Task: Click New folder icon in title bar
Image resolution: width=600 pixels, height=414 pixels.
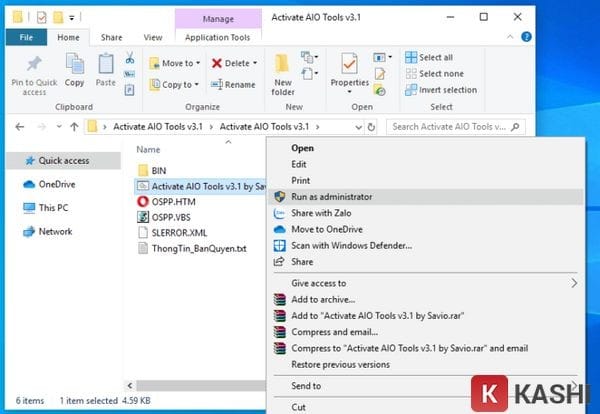Action: 58,17
